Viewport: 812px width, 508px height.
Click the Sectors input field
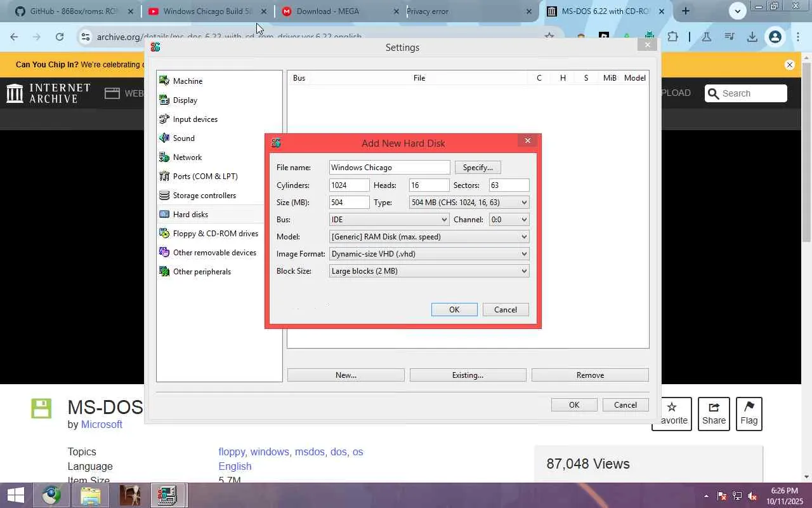point(509,185)
